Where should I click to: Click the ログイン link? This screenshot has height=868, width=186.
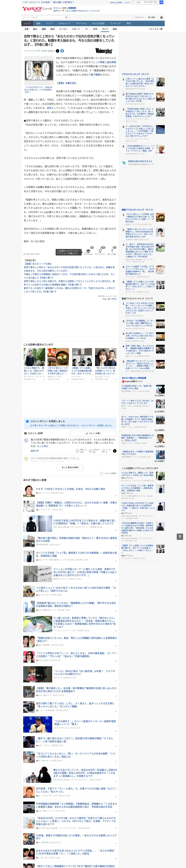coord(57,11)
